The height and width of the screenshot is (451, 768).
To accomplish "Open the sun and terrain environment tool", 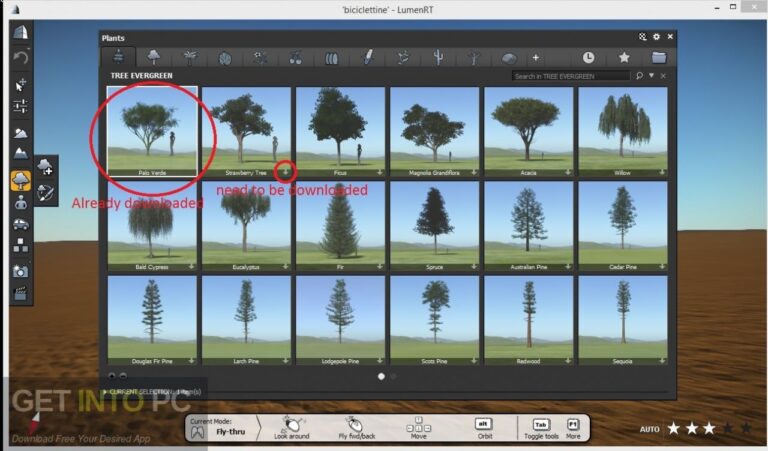I will click(21, 133).
